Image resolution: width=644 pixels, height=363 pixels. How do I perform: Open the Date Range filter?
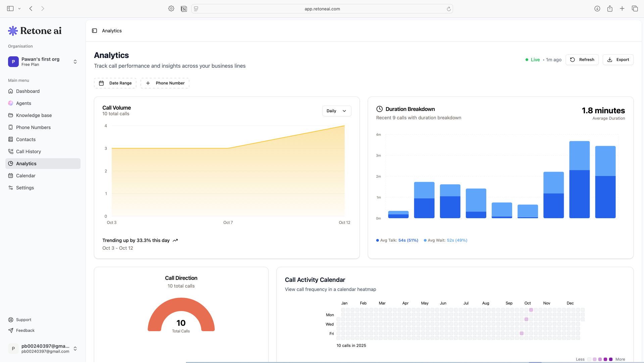(115, 83)
